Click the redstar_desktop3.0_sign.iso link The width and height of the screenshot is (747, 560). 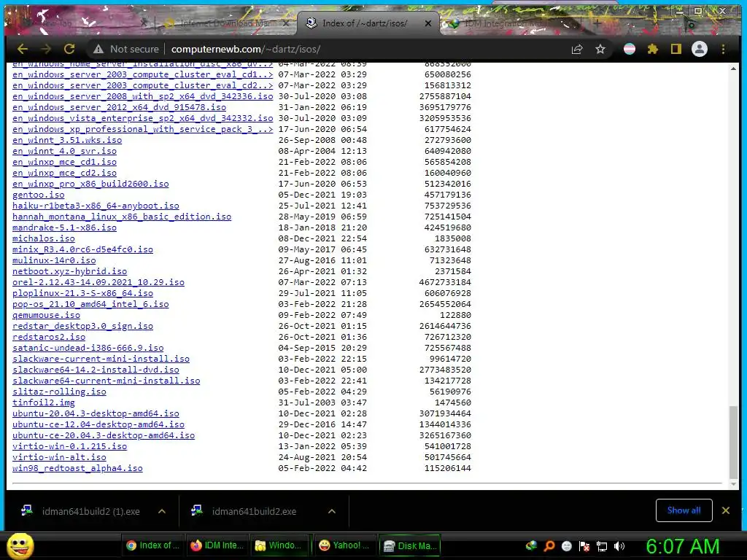point(83,326)
